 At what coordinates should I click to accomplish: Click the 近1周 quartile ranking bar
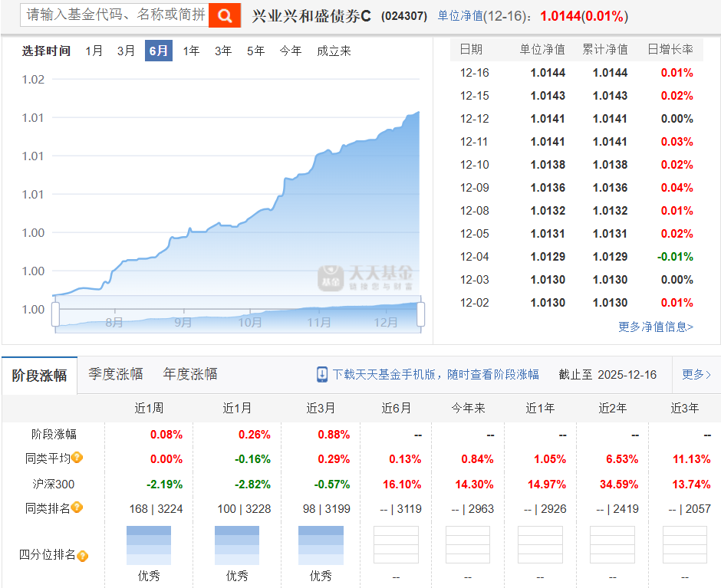pos(149,545)
